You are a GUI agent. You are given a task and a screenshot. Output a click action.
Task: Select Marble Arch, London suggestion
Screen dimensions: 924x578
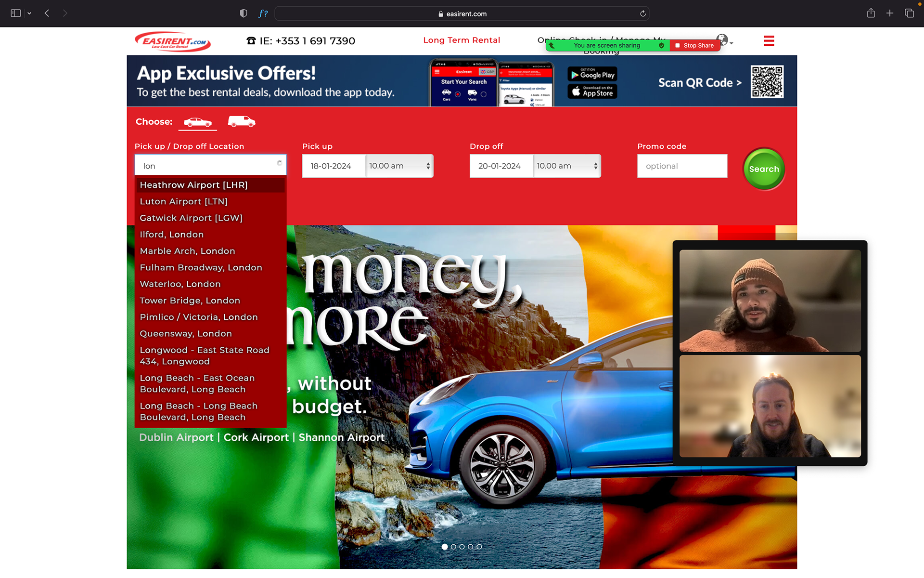[210, 251]
